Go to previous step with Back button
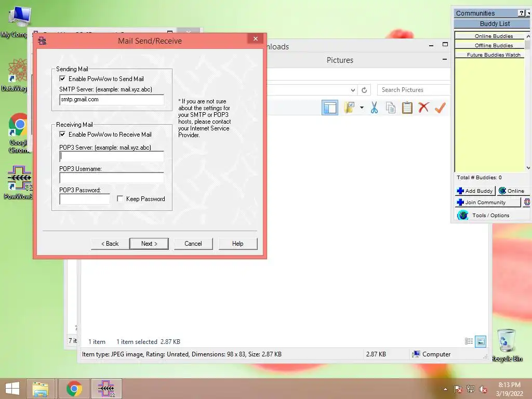The height and width of the screenshot is (399, 532). pyautogui.click(x=110, y=244)
